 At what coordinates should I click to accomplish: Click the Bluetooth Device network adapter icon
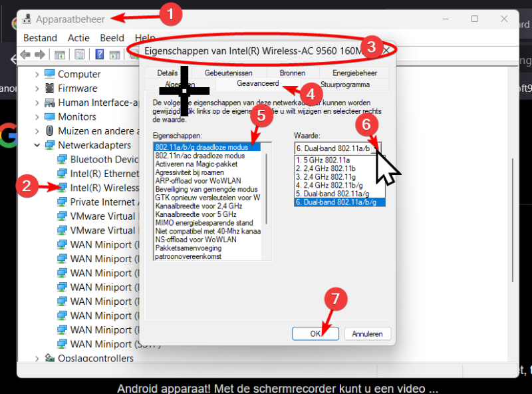[62, 160]
